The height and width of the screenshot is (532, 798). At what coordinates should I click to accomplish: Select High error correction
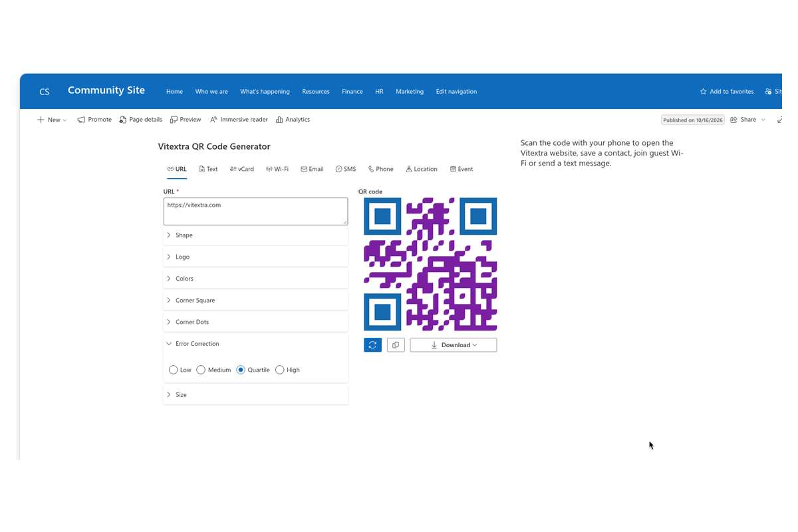tap(280, 370)
